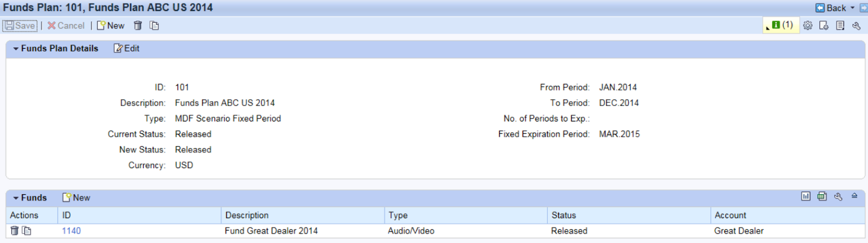Collapse the Funds section triangle
This screenshot has width=868, height=243.
16,198
